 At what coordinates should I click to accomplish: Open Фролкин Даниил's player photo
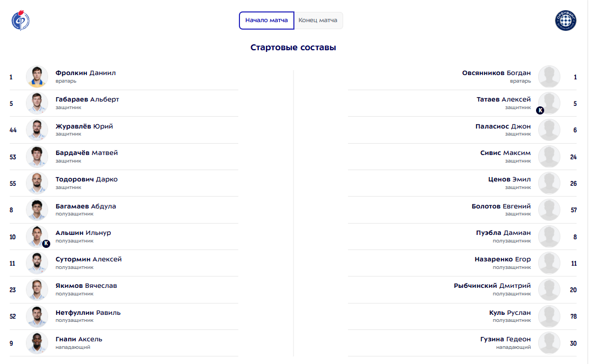tap(37, 77)
